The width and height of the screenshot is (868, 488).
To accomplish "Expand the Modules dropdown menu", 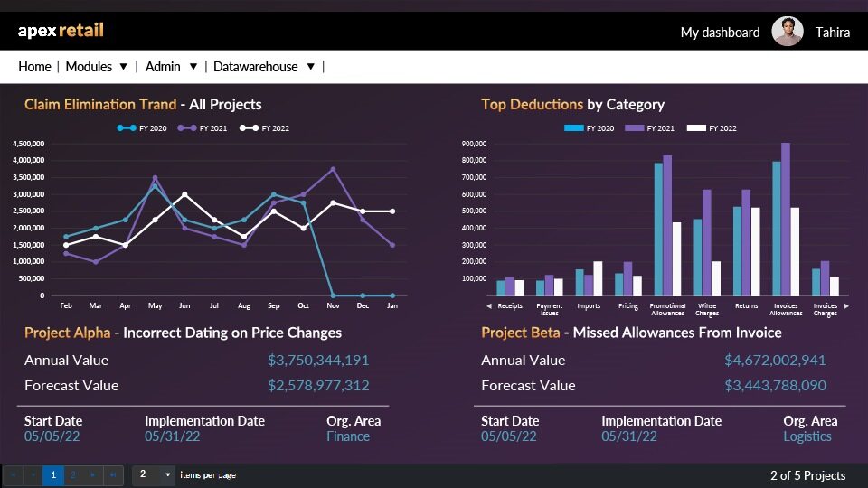I will pyautogui.click(x=124, y=67).
